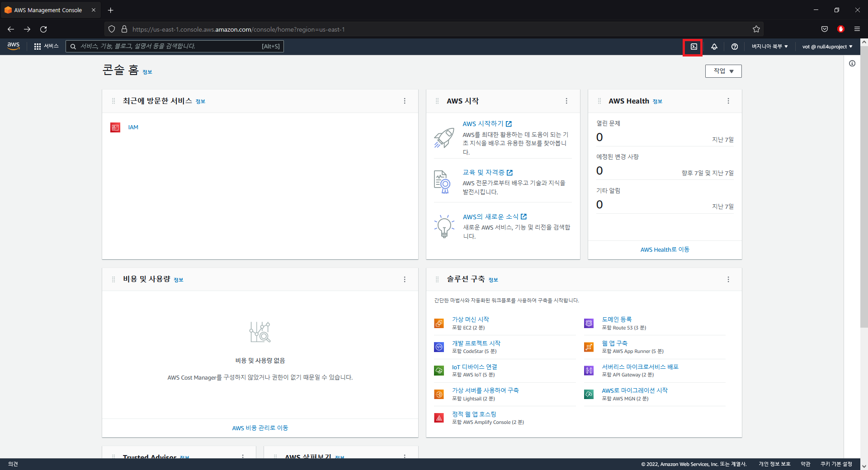The width and height of the screenshot is (868, 470).
Task: Open a new browser tab
Action: [111, 10]
